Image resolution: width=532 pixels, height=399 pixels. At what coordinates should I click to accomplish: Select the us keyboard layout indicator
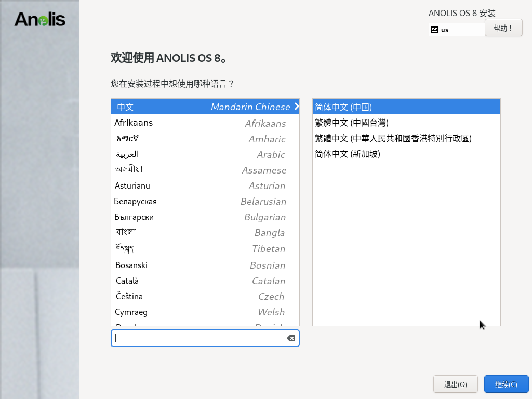tap(457, 30)
